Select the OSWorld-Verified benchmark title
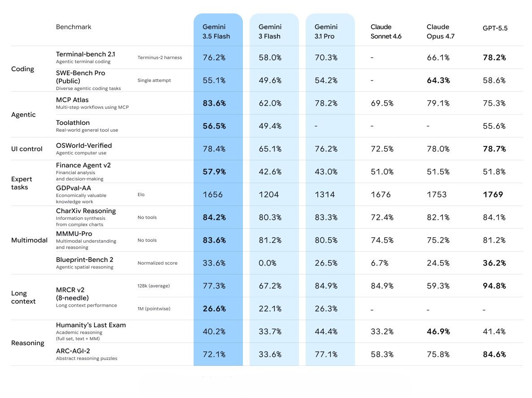532x398 pixels. click(x=84, y=146)
